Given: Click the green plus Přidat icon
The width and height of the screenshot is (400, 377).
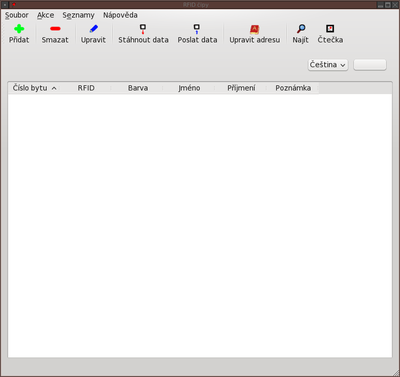Looking at the screenshot, I should 19,29.
